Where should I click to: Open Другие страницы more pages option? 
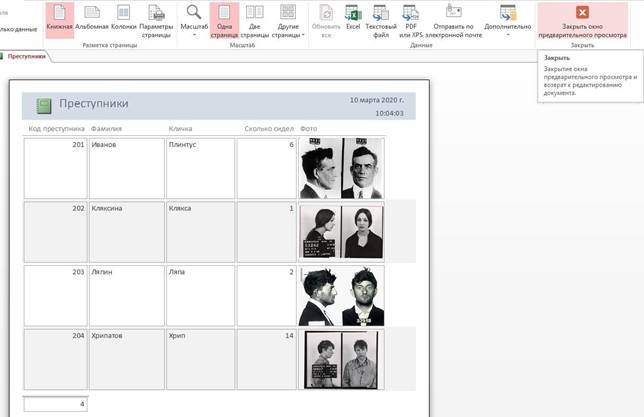(288, 21)
